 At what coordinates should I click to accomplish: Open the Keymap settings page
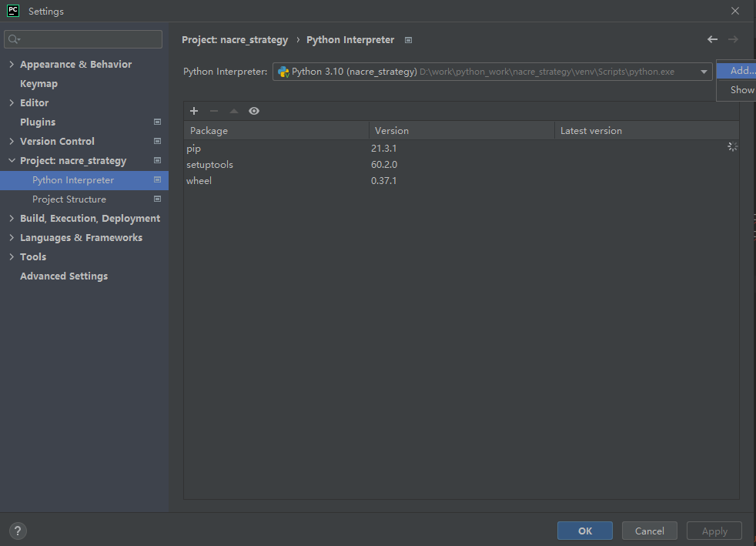coord(39,83)
